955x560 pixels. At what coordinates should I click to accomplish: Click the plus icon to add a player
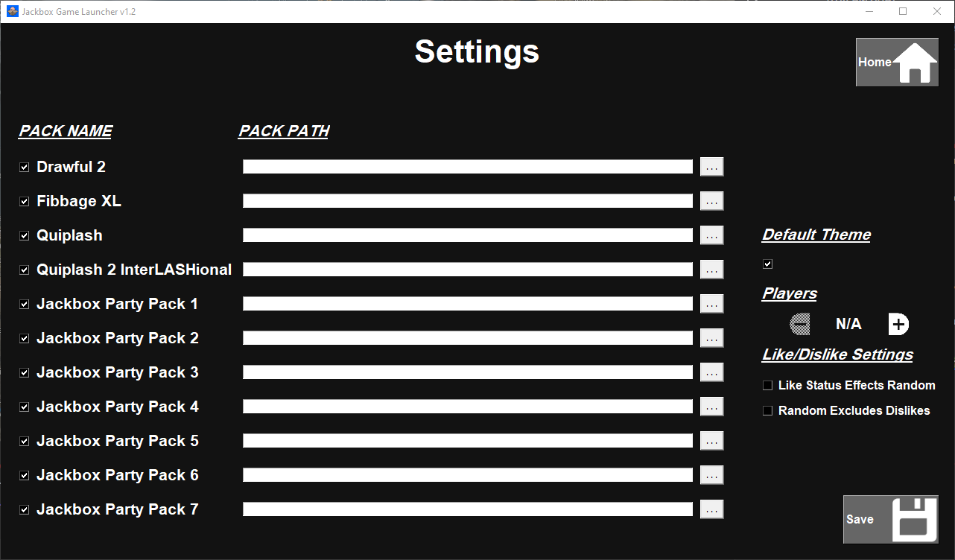pos(898,324)
